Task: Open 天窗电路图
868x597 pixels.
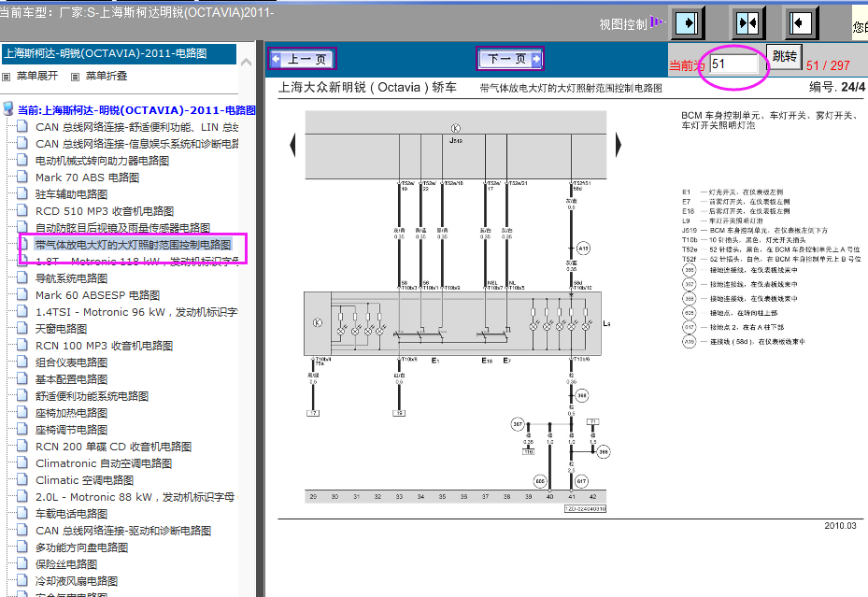Action: (62, 329)
